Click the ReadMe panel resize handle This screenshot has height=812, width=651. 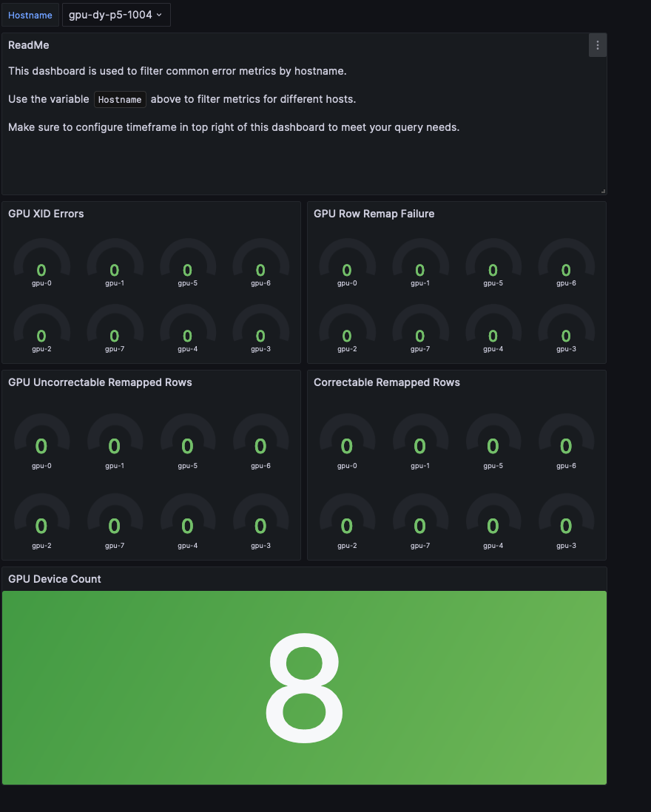point(603,191)
